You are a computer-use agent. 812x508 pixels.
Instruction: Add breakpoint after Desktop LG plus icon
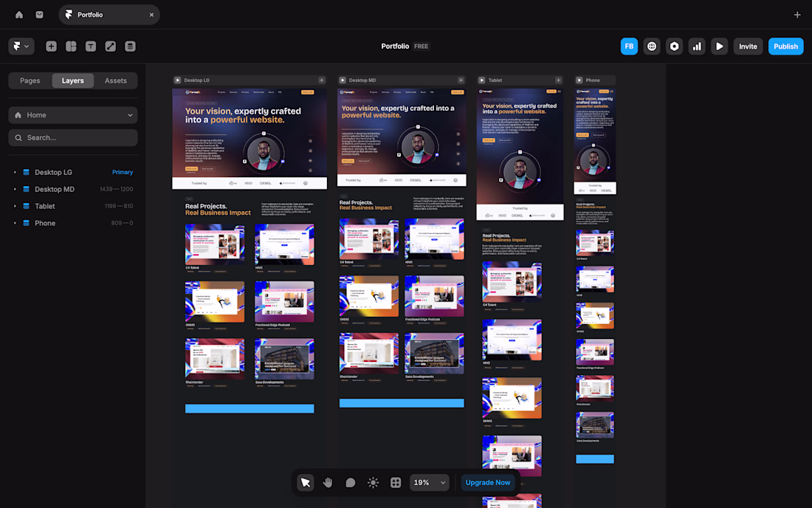click(322, 80)
